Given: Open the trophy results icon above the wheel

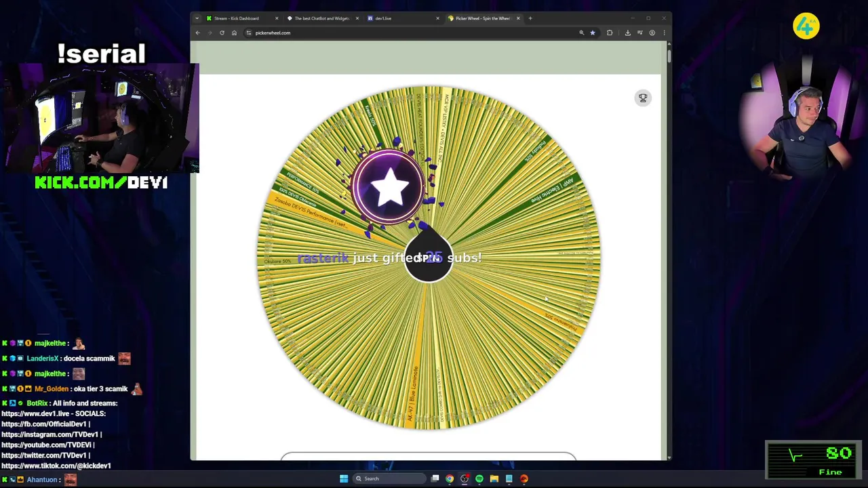Looking at the screenshot, I should pos(643,98).
